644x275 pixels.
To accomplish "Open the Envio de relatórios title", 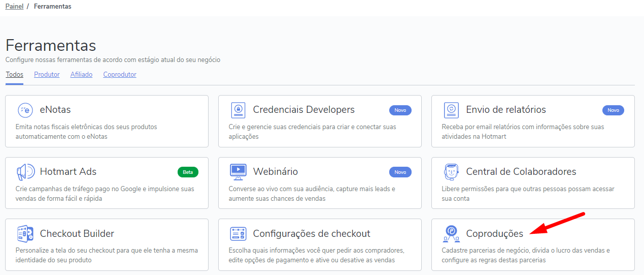I will [x=506, y=110].
